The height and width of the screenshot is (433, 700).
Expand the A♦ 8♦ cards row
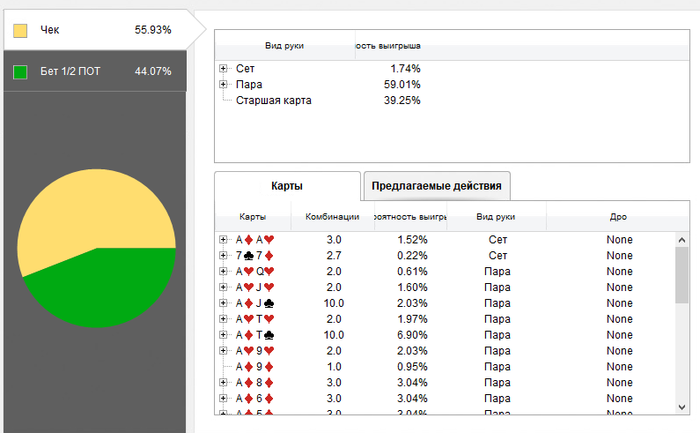[x=223, y=383]
